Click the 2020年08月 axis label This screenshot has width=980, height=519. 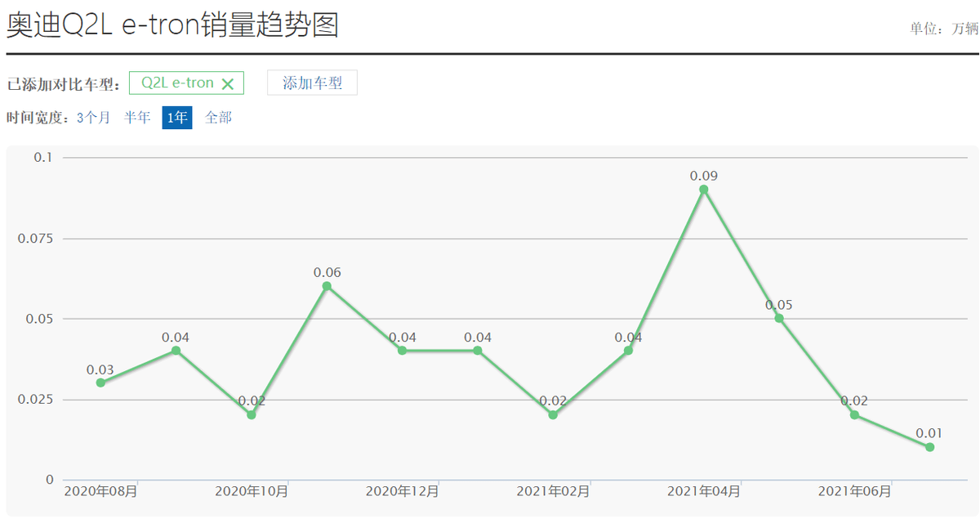tap(100, 491)
